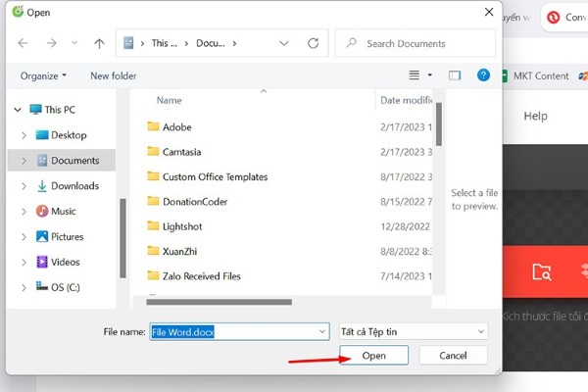The width and height of the screenshot is (588, 392).
Task: Expand the address bar history dropdown
Action: click(x=284, y=43)
